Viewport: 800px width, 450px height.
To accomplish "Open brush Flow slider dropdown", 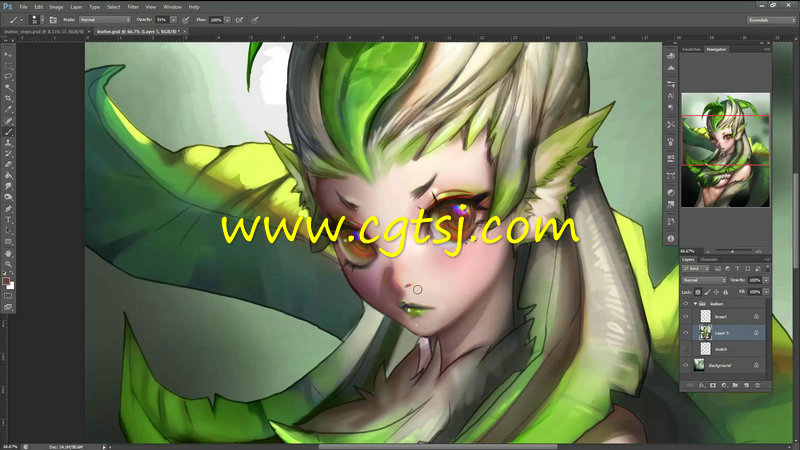I will (227, 20).
